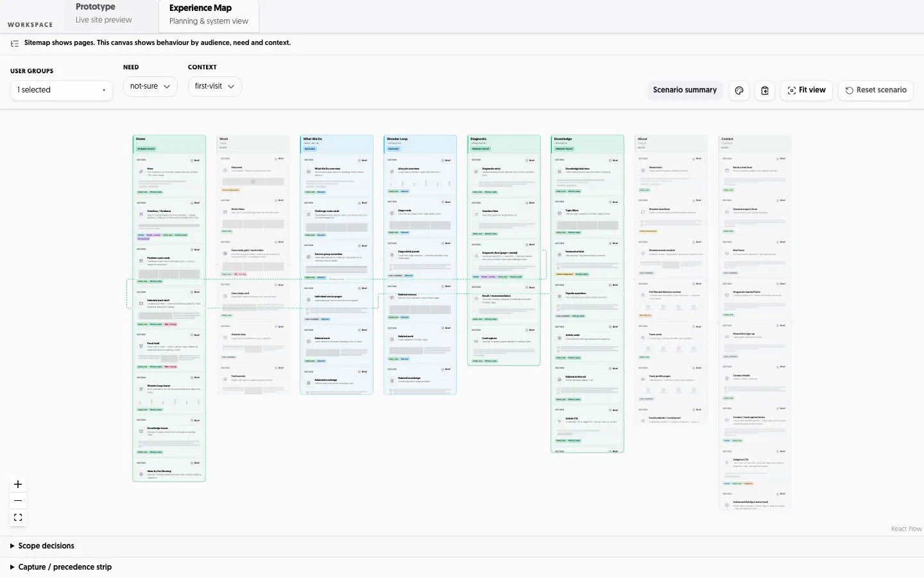Expand the Scope decisions section
The height and width of the screenshot is (578, 924).
click(x=42, y=546)
